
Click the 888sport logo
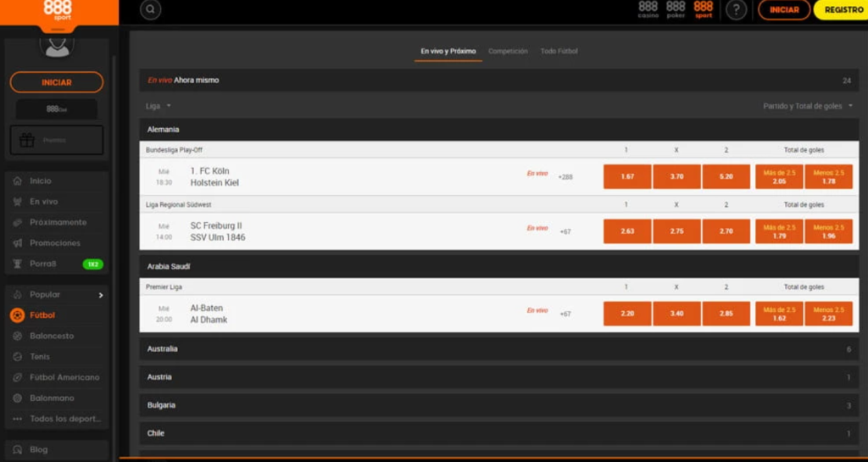58,10
